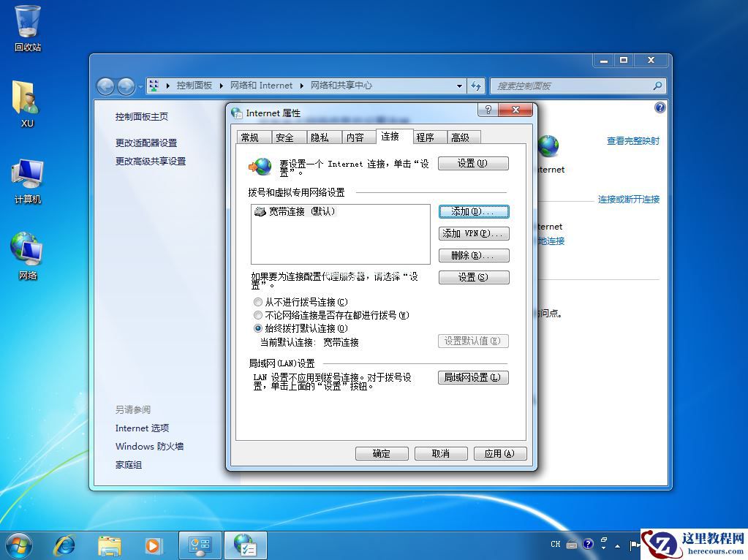Open 更改适配器设置 in the sidebar
This screenshot has height=560, width=748.
pos(147,143)
